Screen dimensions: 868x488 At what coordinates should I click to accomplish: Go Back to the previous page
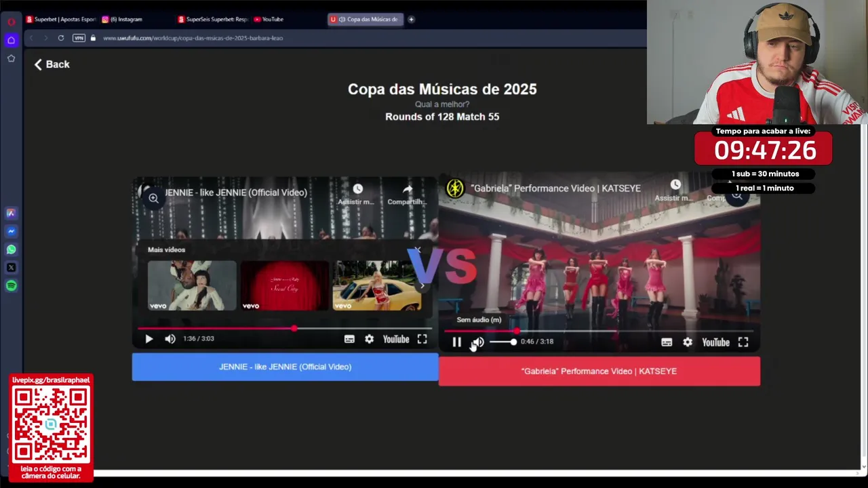tap(52, 64)
